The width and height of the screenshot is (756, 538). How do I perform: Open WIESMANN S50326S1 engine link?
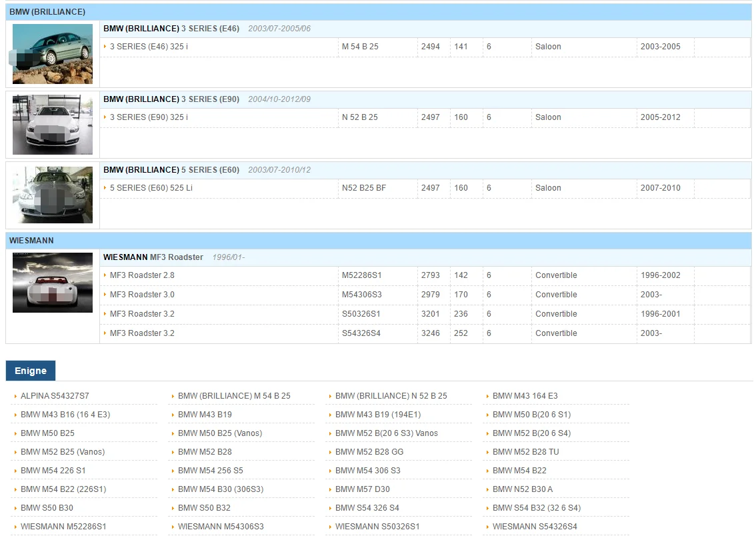(x=377, y=527)
